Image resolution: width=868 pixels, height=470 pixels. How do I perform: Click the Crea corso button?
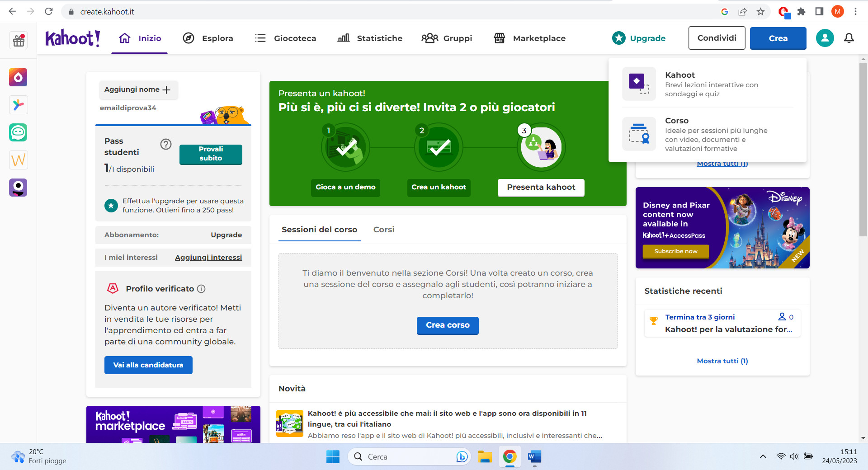(x=447, y=325)
